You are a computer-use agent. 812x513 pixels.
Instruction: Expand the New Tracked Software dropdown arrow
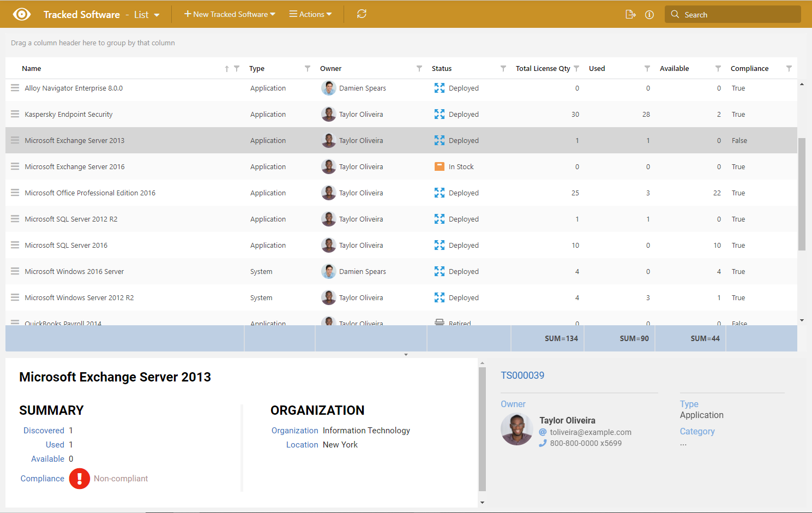click(x=272, y=14)
